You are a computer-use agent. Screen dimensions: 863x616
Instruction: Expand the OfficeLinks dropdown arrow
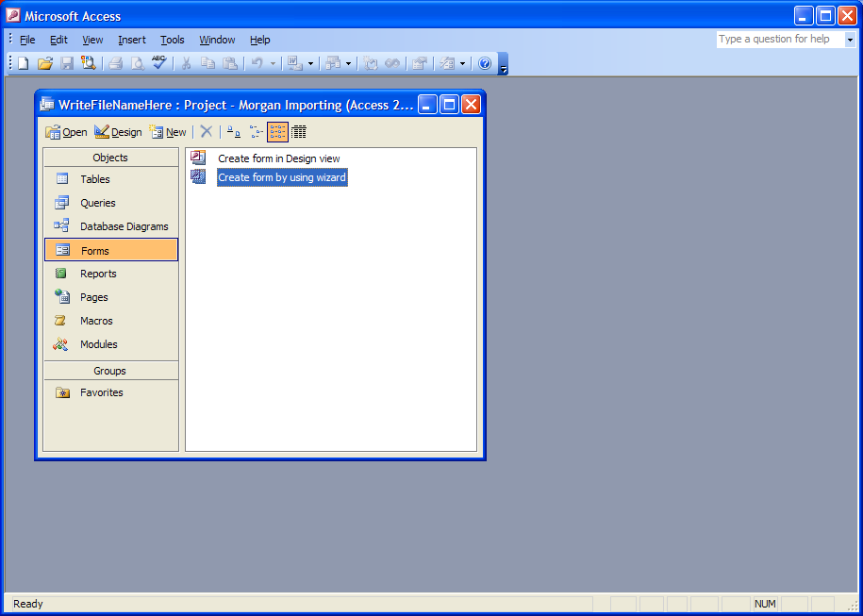coord(310,64)
